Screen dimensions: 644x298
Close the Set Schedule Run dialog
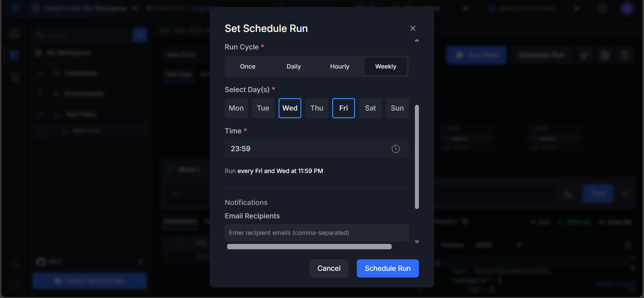click(413, 28)
